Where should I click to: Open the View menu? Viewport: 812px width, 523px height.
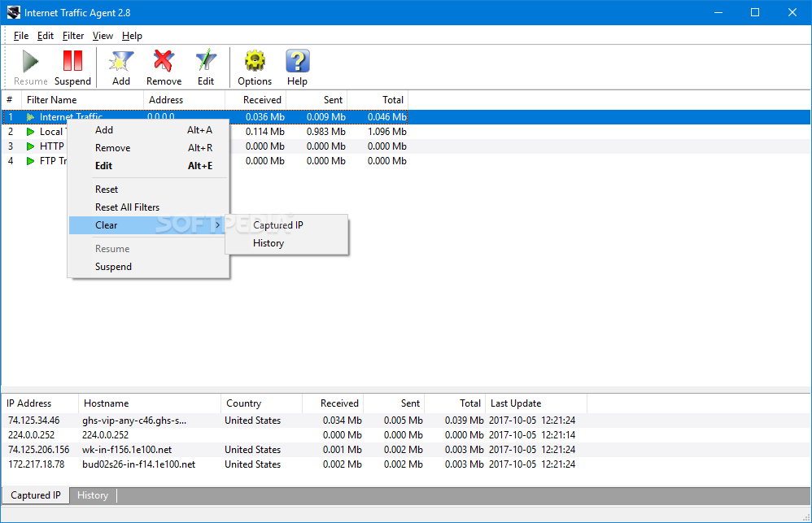pyautogui.click(x=103, y=36)
